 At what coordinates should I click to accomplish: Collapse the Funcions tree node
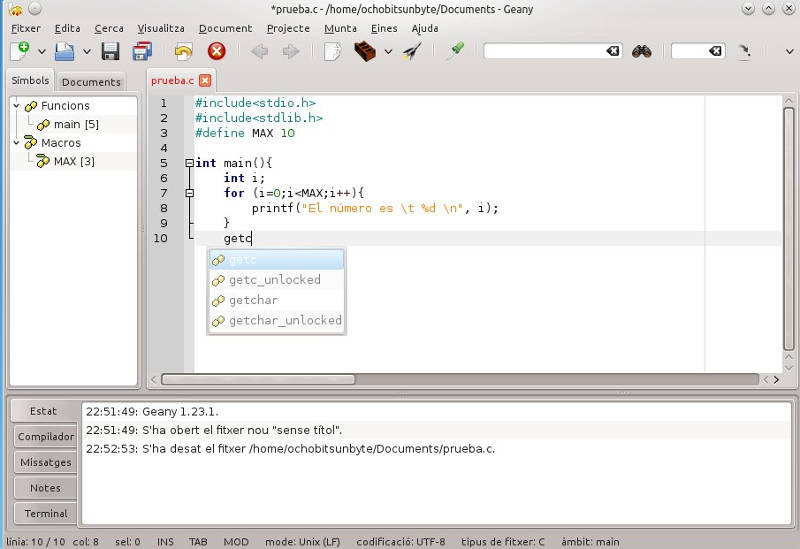click(x=16, y=106)
